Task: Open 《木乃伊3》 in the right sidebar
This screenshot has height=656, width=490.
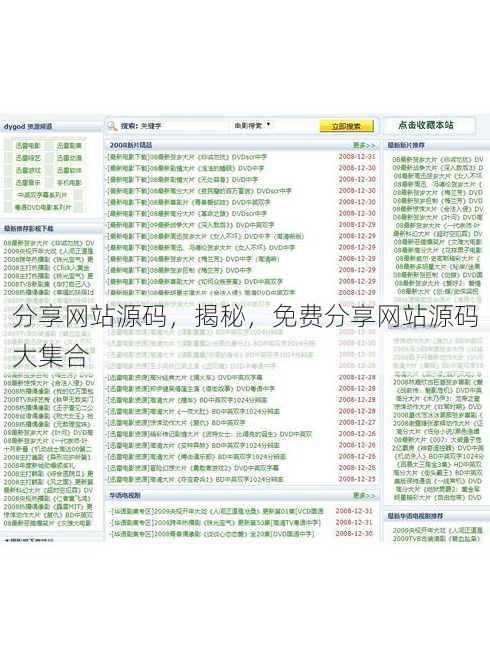Action: click(438, 398)
